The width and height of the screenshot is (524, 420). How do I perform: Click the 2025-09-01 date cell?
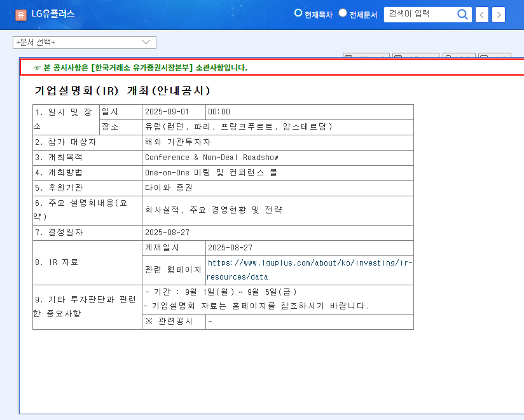point(174,112)
